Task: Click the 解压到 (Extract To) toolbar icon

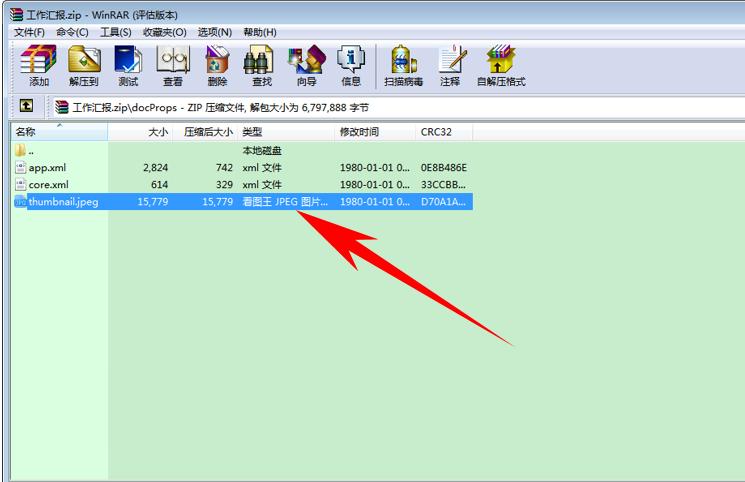Action: (x=84, y=59)
